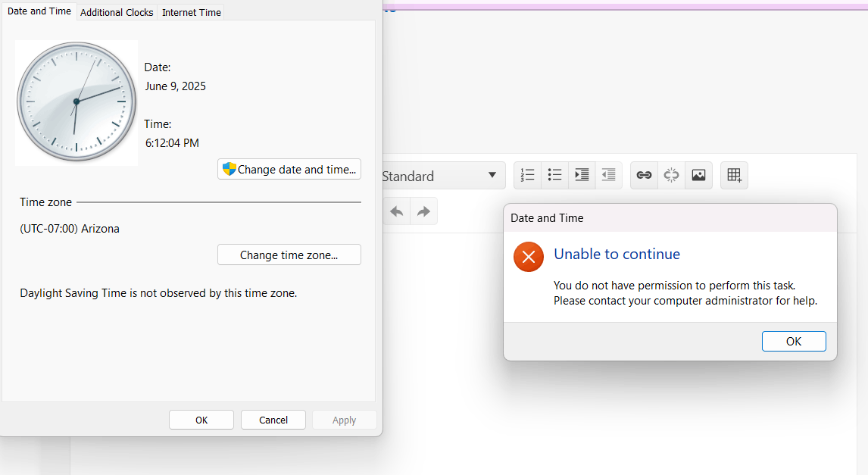This screenshot has width=868, height=475.
Task: Insert a hyperlink using the link icon
Action: [x=644, y=176]
